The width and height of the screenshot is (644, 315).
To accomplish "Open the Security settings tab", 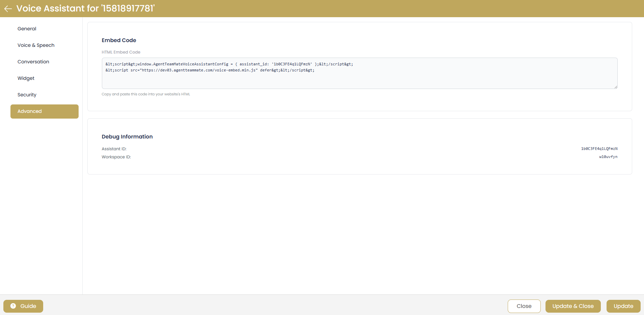I will 27,95.
